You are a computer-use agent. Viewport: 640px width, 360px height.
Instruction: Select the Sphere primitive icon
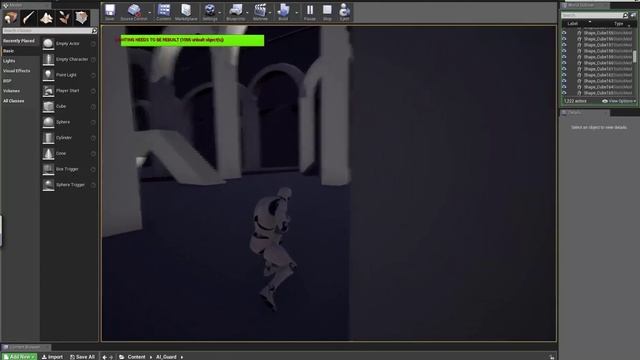coord(48,122)
